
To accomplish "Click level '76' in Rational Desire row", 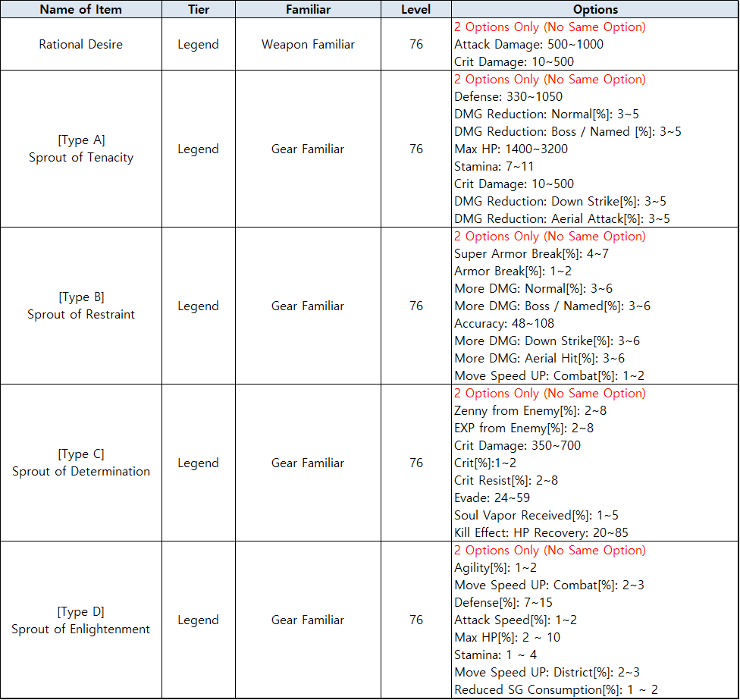I will pos(416,45).
